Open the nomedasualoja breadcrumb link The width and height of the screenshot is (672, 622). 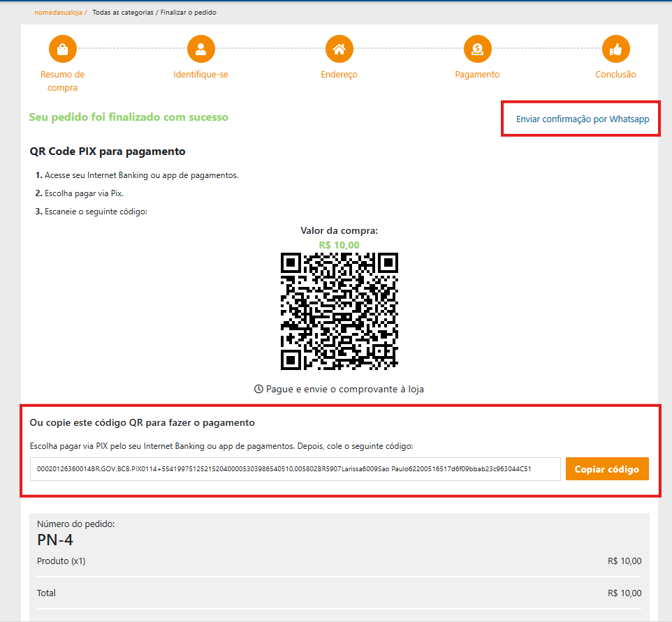[x=58, y=13]
